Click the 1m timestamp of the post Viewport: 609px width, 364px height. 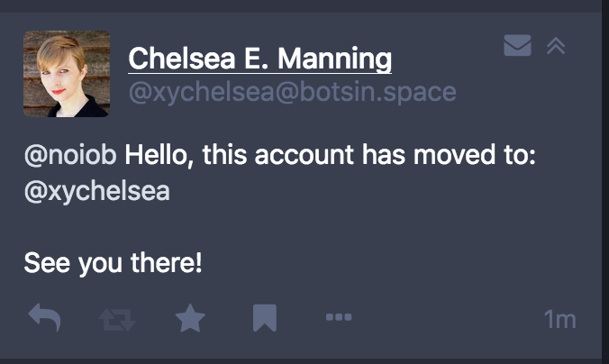(559, 319)
